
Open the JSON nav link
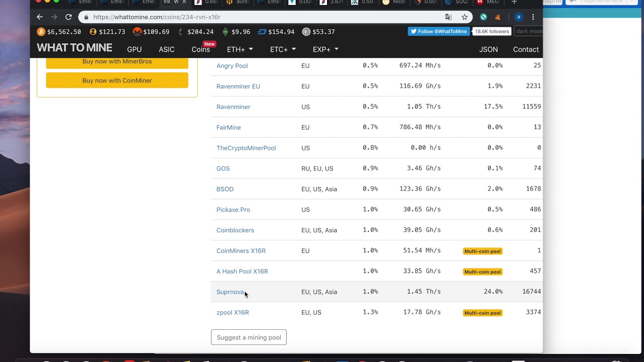(x=489, y=49)
